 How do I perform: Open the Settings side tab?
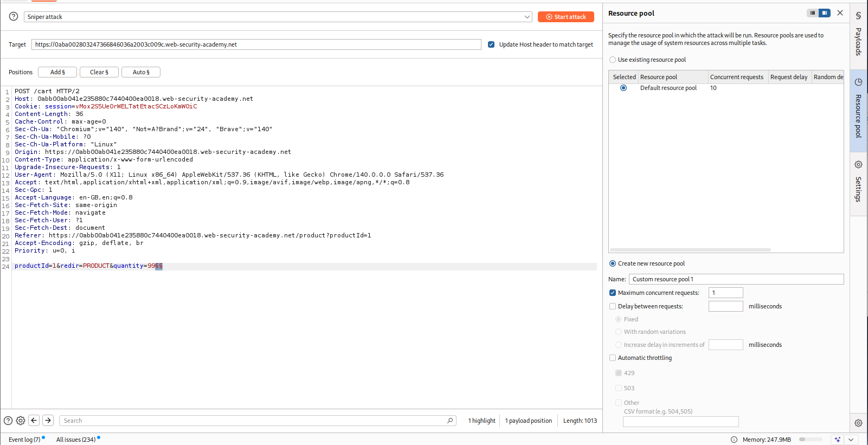[858, 182]
